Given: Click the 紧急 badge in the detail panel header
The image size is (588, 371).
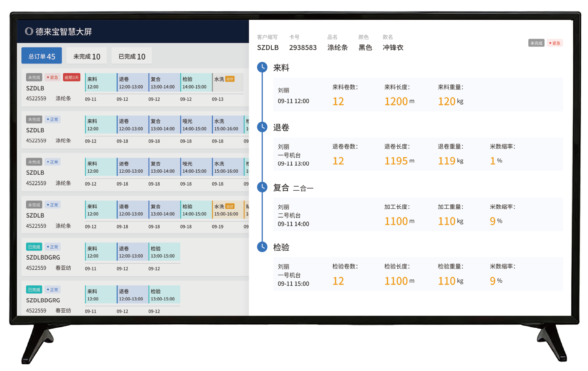Looking at the screenshot, I should pos(554,43).
